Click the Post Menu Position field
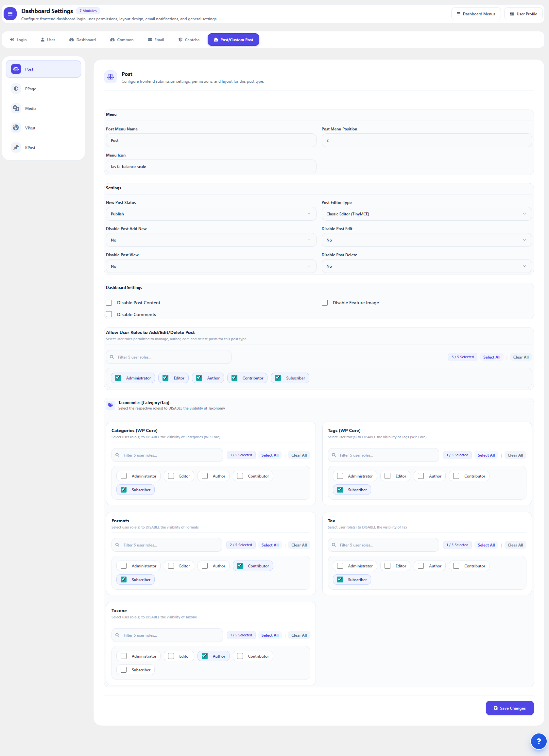This screenshot has width=549, height=756. click(427, 140)
